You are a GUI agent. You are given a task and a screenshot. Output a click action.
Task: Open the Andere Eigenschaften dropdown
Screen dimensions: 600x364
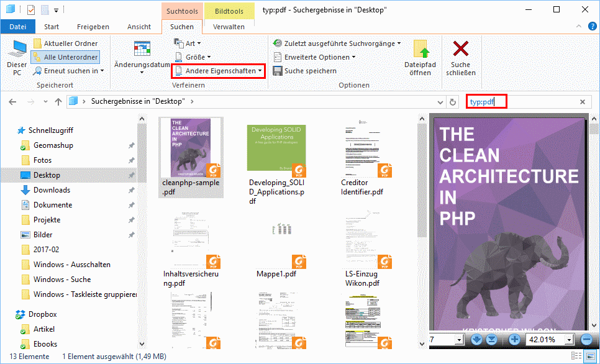[x=219, y=71]
